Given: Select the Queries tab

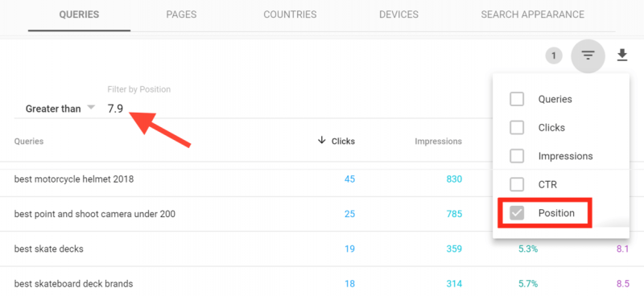Looking at the screenshot, I should coord(79,14).
